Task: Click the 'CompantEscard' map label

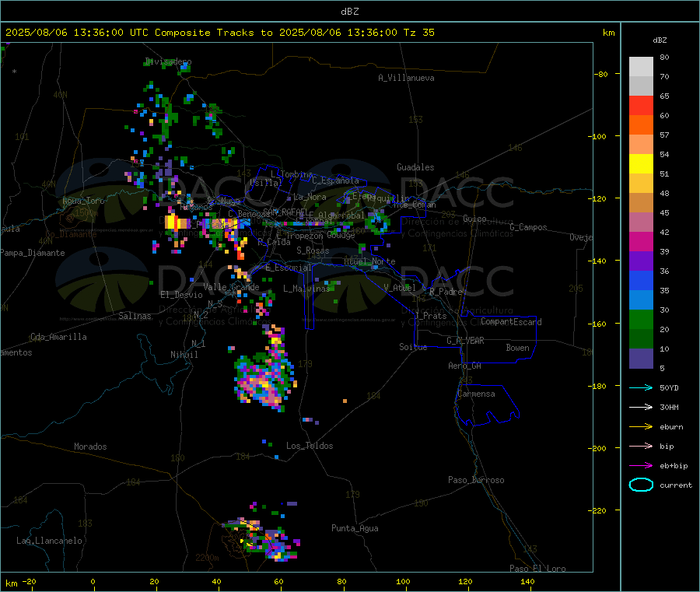Action: [511, 321]
